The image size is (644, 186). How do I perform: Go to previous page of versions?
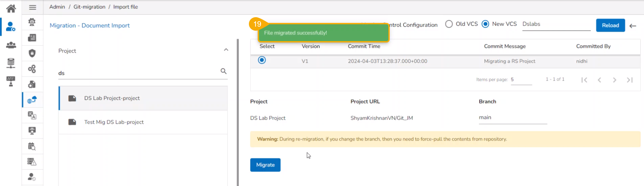click(599, 80)
